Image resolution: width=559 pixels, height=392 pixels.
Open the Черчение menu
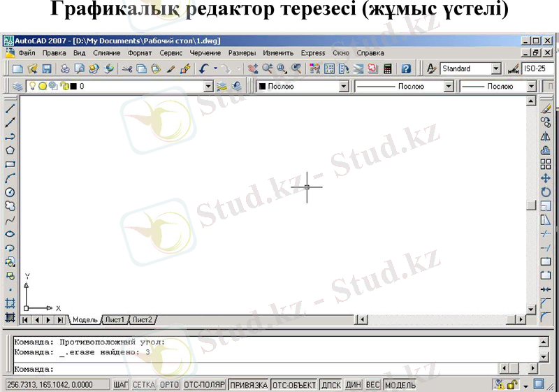click(205, 53)
